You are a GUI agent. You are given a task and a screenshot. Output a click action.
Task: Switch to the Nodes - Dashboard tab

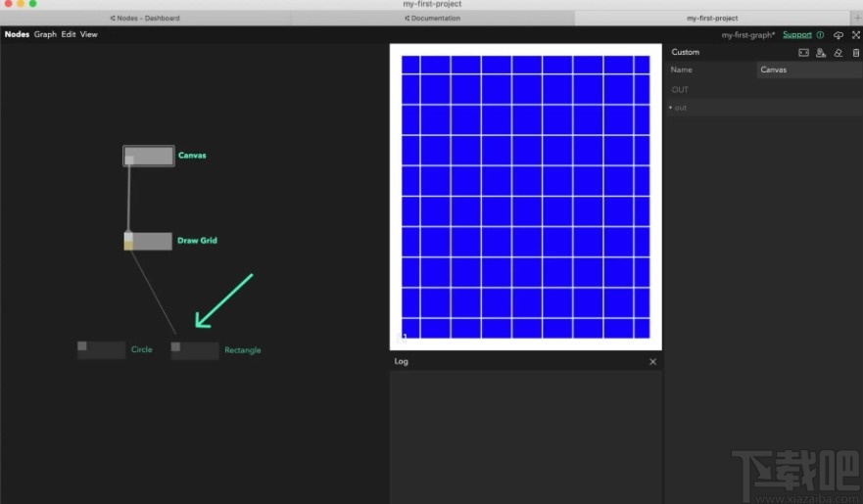point(145,19)
